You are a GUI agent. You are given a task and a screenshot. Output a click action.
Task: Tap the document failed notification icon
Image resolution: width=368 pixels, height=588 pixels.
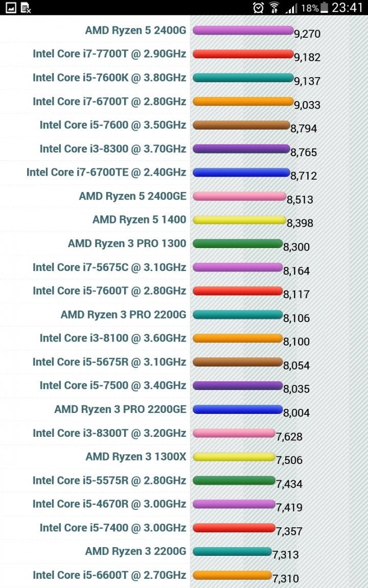tap(26, 8)
